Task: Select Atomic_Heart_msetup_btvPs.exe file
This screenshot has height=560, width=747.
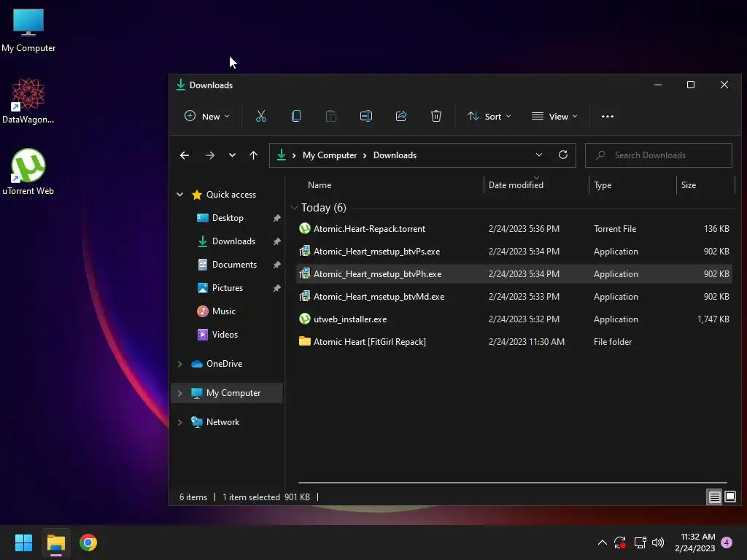Action: (x=514, y=252)
